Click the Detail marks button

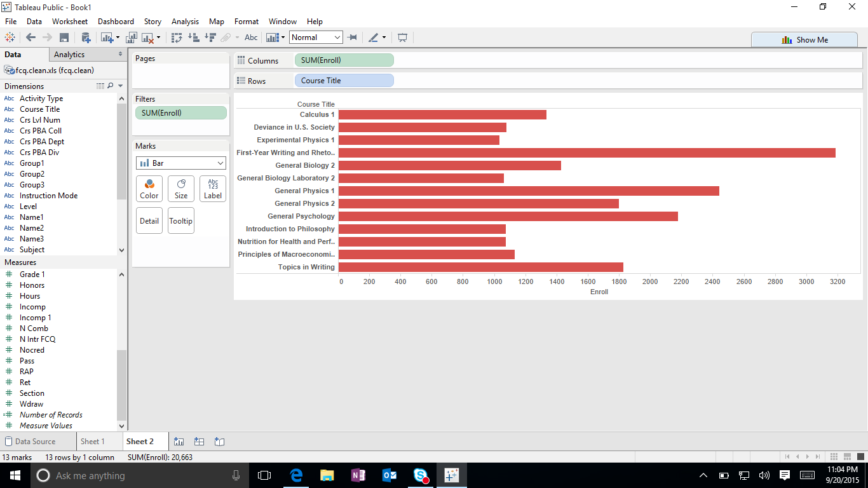[149, 220]
